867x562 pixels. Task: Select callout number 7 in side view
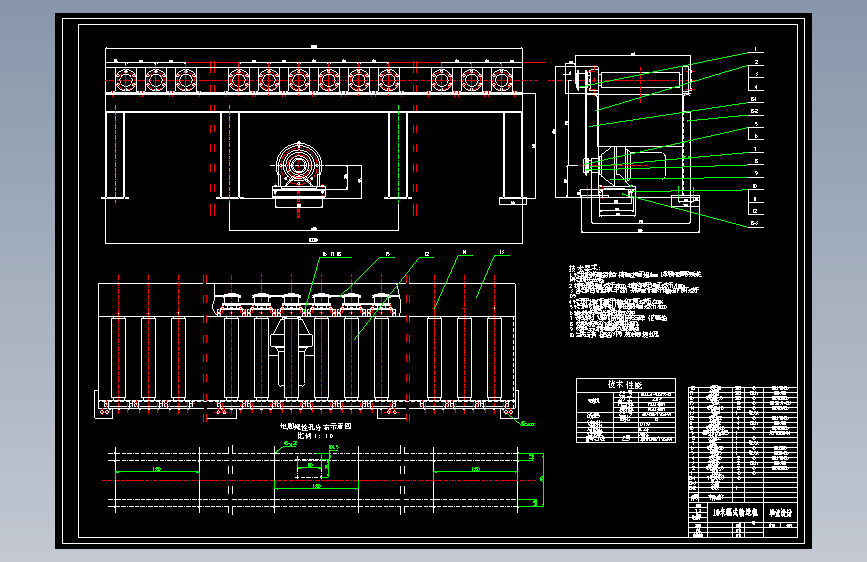(x=756, y=149)
